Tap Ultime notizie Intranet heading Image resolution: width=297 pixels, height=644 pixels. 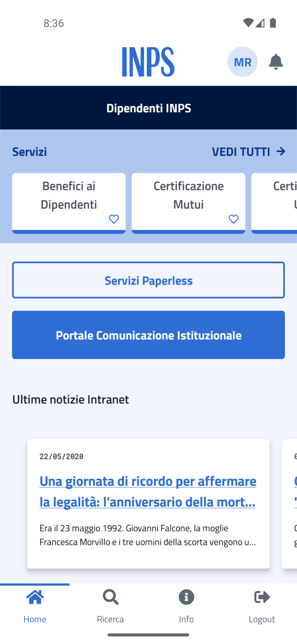pyautogui.click(x=71, y=399)
